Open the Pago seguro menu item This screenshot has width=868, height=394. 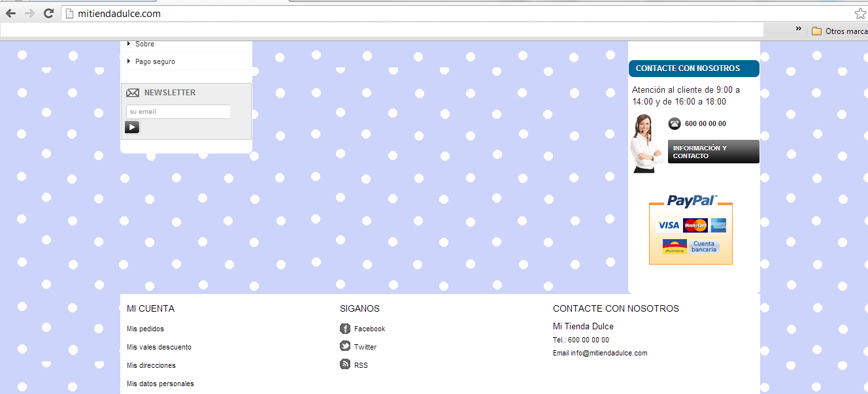[155, 61]
